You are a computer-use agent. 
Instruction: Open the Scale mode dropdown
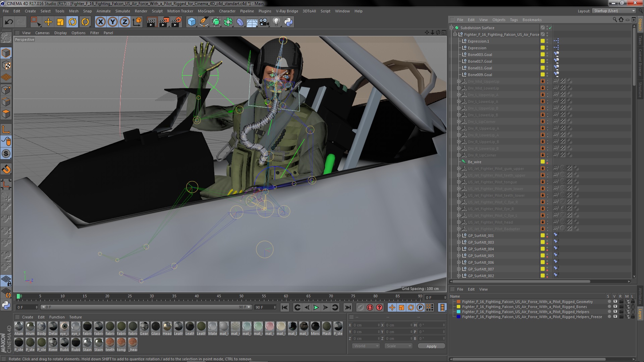[398, 346]
